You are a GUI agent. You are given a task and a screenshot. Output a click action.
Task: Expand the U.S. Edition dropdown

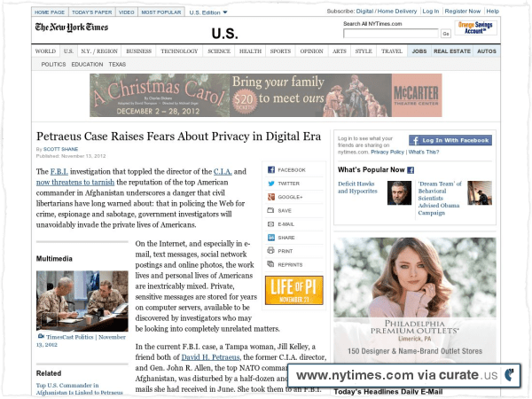208,12
